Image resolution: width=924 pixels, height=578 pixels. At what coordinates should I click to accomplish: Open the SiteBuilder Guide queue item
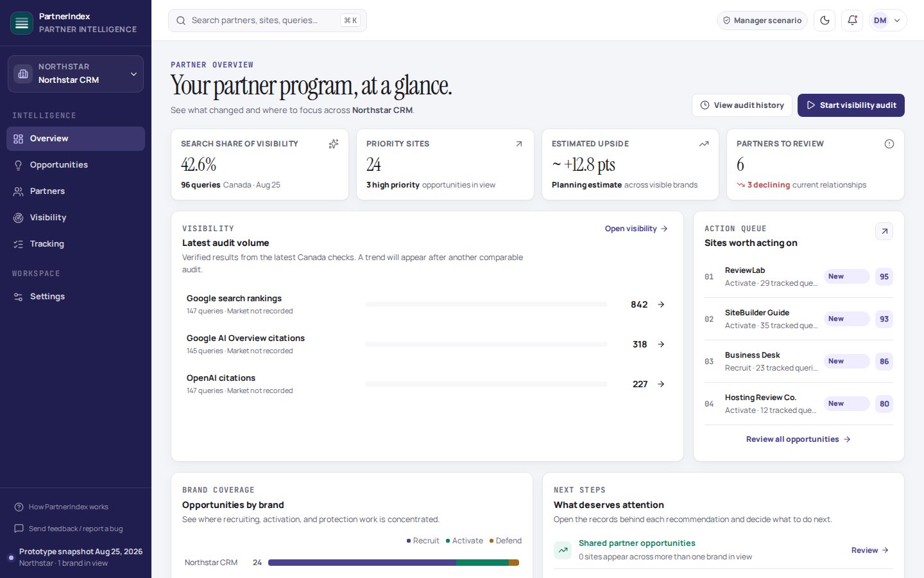click(x=799, y=319)
